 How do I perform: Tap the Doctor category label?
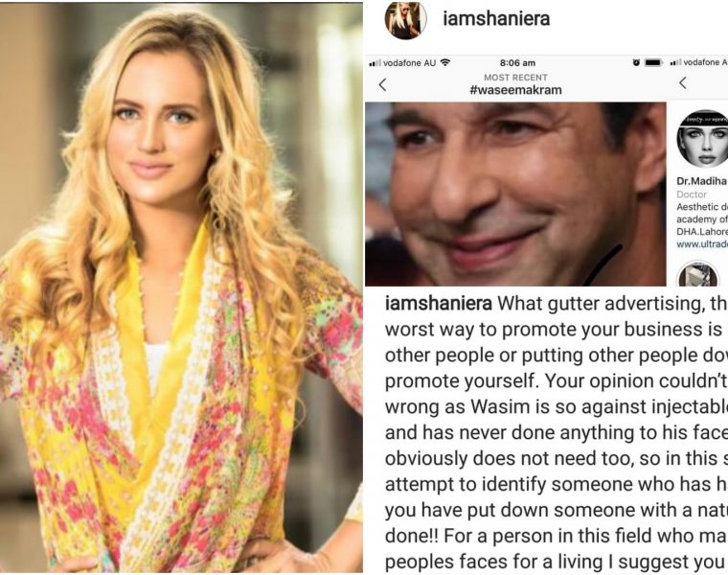click(x=692, y=195)
